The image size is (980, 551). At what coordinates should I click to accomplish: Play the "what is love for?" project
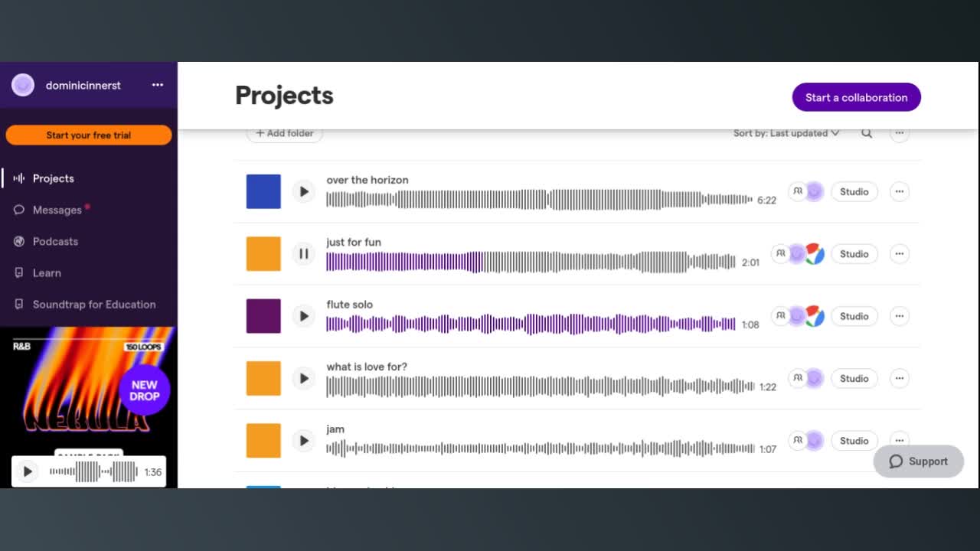coord(304,378)
